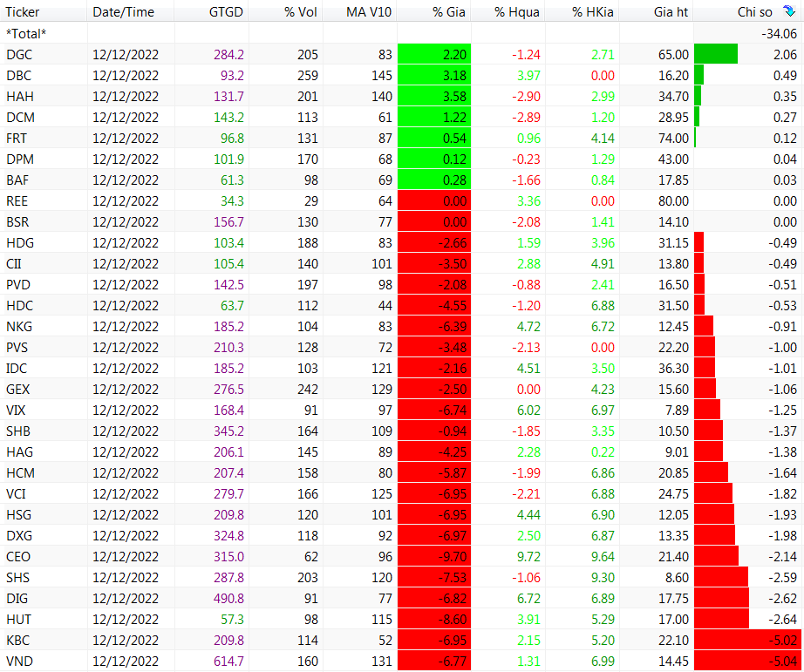Select % Gia cell -9.70 for CEO
This screenshot has height=672, width=804.
(434, 557)
